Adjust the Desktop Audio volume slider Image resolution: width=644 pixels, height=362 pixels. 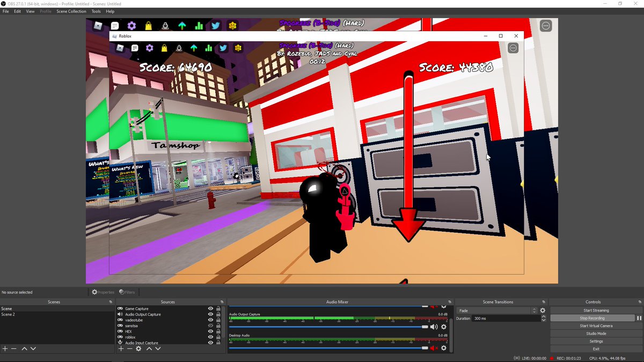pos(328,348)
